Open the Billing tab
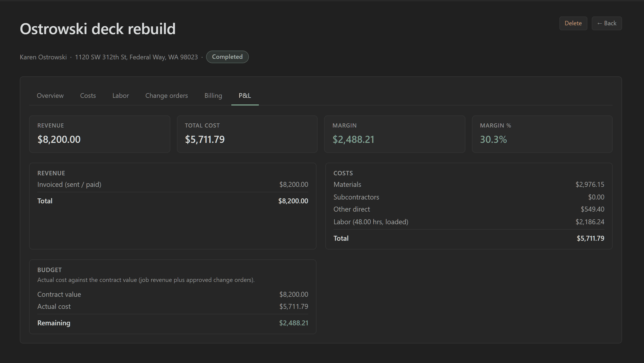 213,95
